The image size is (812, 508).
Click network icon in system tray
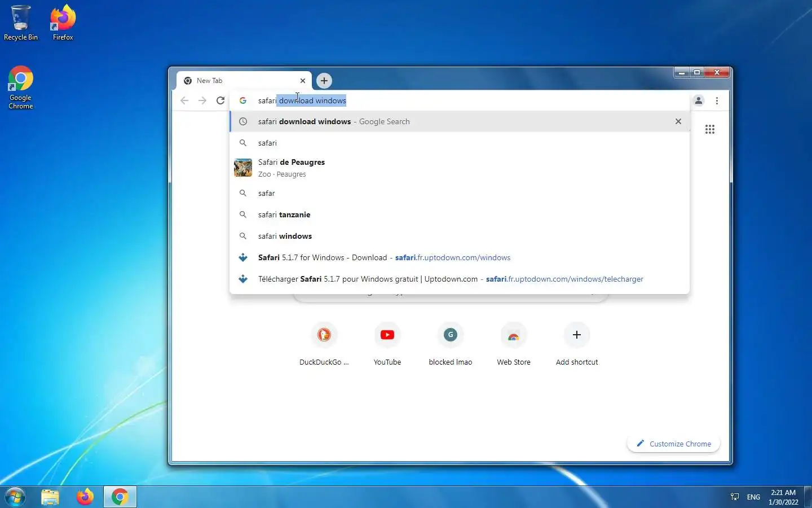(x=735, y=497)
